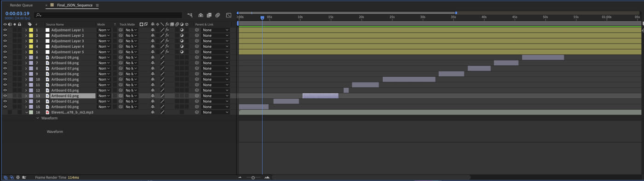
Task: Enable Frame Blending for all layers
Action: (209, 15)
